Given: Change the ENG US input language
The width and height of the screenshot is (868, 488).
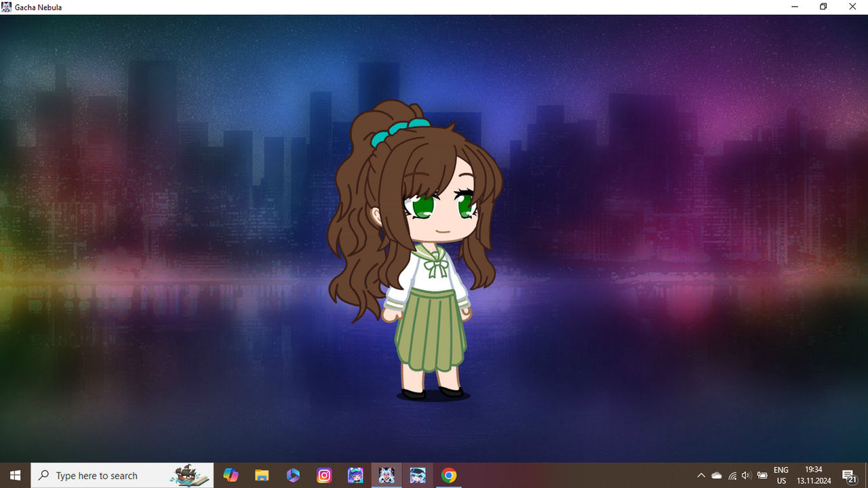Looking at the screenshot, I should tap(781, 475).
